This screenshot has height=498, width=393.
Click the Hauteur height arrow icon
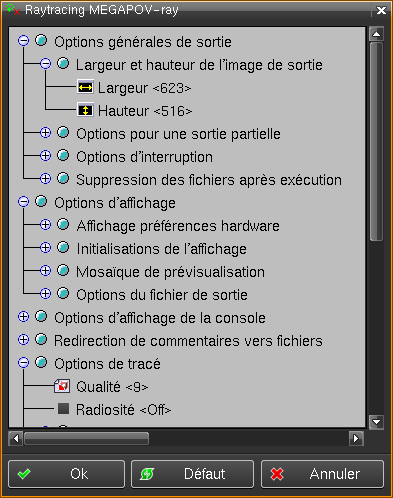tap(85, 110)
